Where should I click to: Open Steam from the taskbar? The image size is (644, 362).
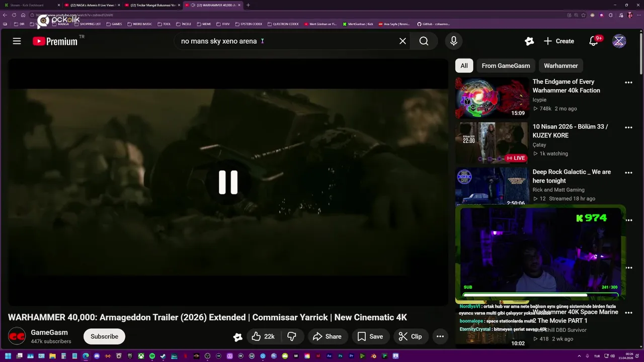point(163,356)
